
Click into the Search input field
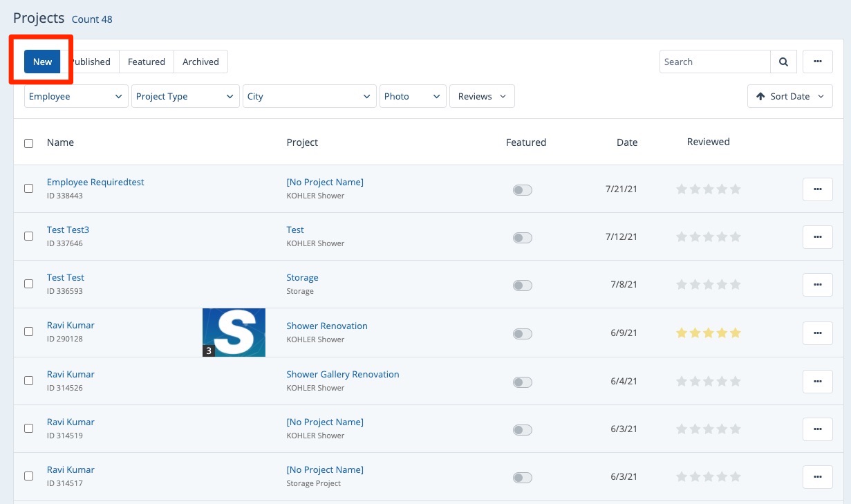click(x=714, y=62)
